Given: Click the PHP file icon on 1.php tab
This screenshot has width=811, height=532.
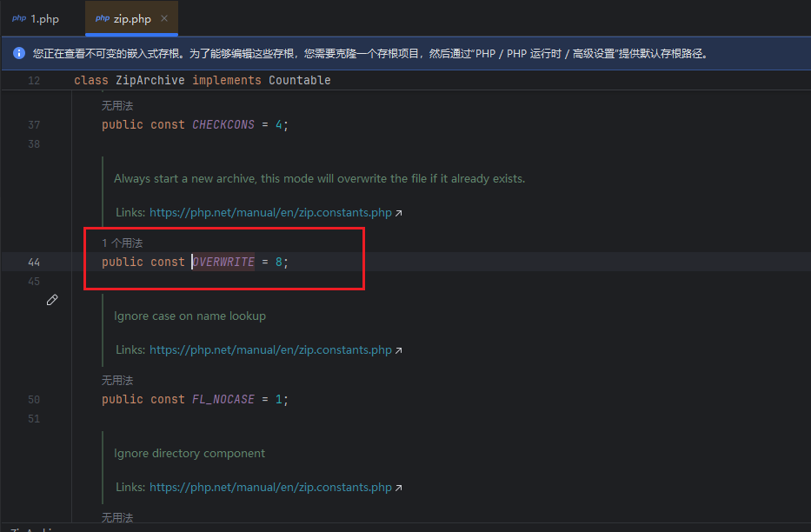Looking at the screenshot, I should 18,18.
